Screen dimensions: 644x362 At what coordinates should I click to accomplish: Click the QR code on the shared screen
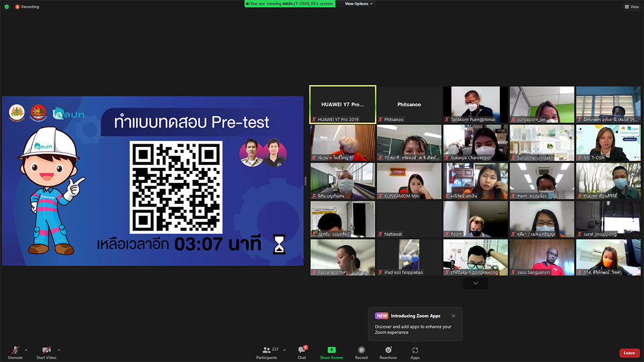(176, 187)
